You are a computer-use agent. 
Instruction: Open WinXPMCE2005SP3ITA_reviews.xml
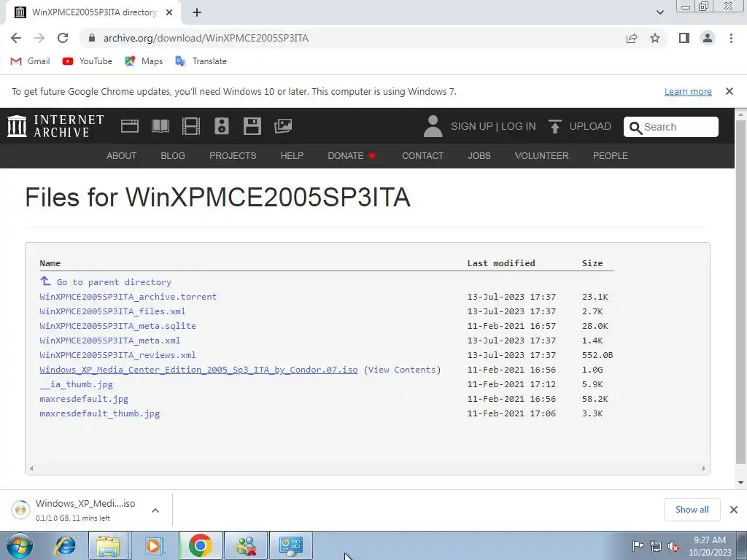[117, 355]
